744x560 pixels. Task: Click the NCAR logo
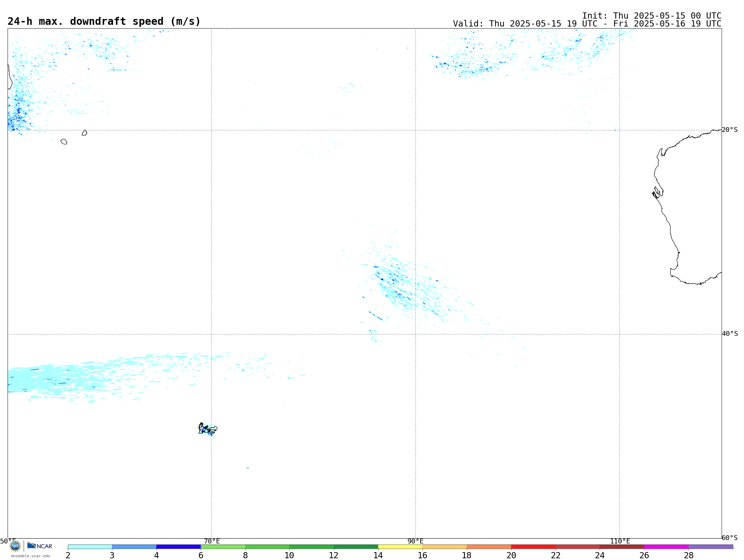pyautogui.click(x=40, y=546)
